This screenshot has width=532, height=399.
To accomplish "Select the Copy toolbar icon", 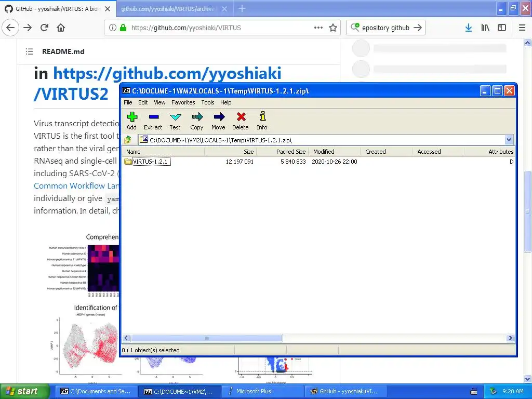I will pyautogui.click(x=197, y=121).
